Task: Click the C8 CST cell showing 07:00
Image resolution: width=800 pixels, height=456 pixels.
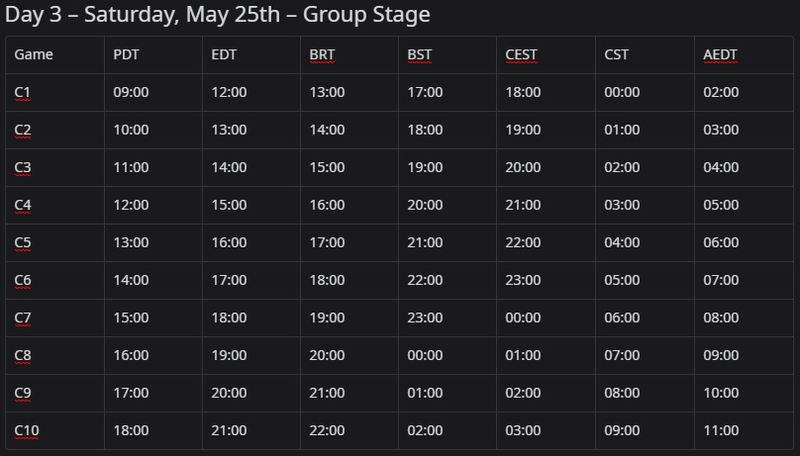Action: pos(622,355)
